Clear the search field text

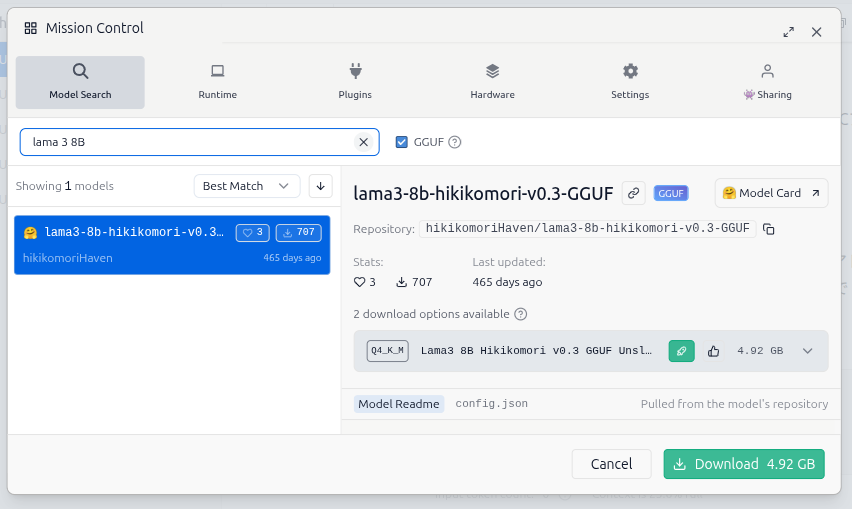click(364, 142)
